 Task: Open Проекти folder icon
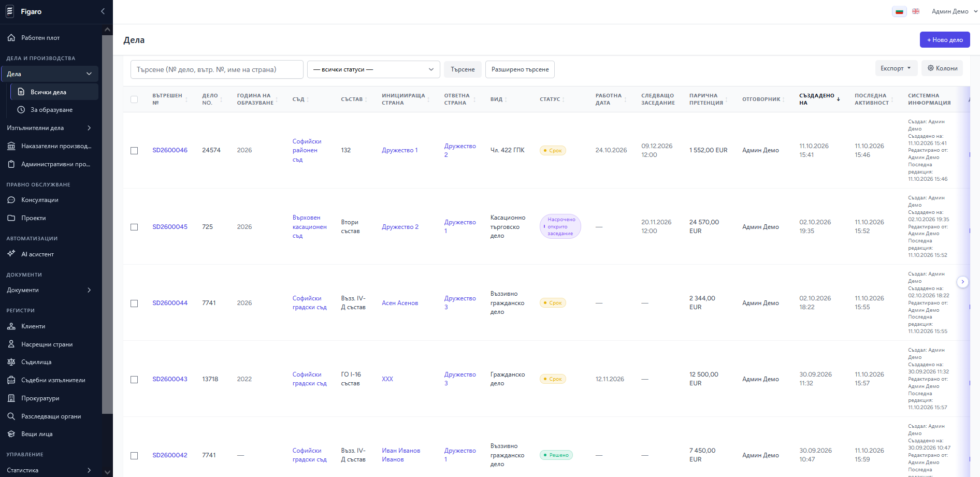(x=11, y=218)
